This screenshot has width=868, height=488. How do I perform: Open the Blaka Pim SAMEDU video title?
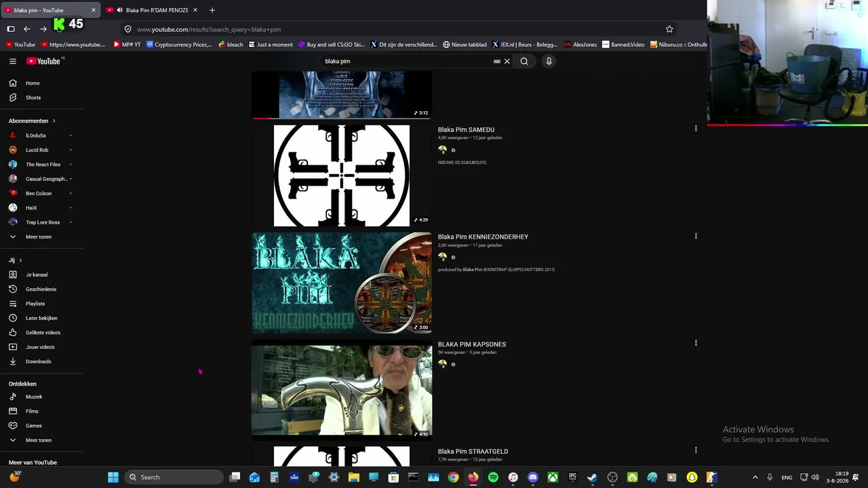466,129
